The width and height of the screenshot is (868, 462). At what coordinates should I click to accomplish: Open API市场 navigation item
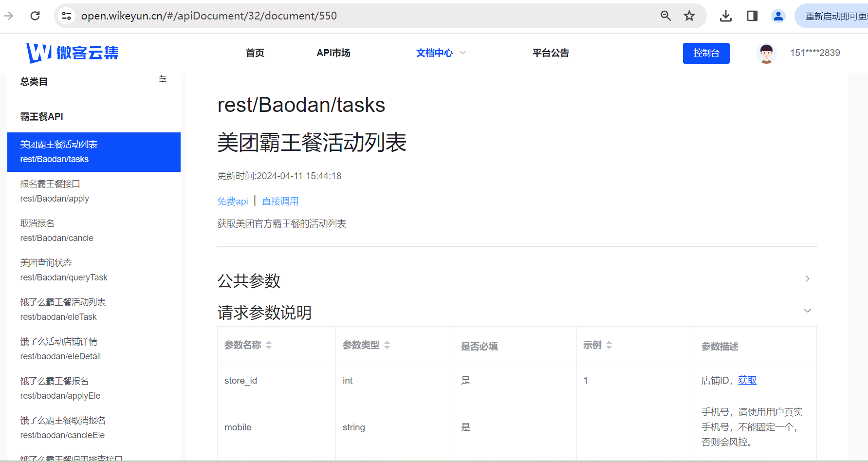click(333, 53)
